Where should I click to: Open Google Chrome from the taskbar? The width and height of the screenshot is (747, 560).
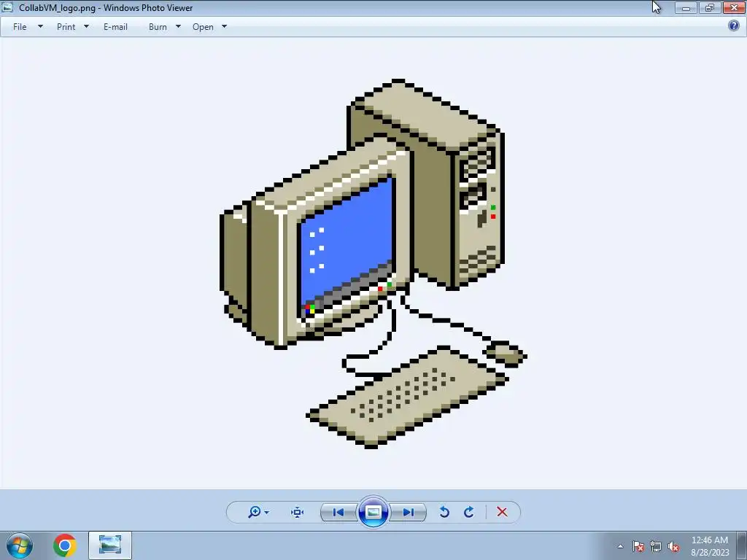[x=65, y=545]
